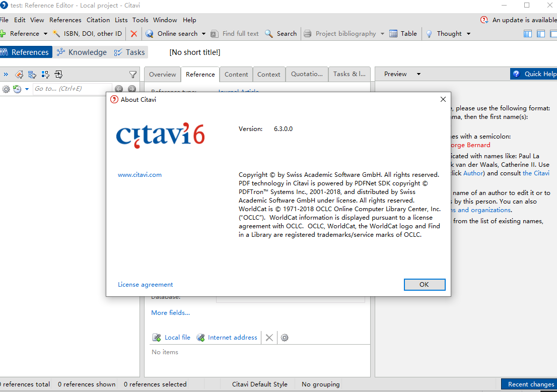Open the Reference button dropdown arrow
Image resolution: width=557 pixels, height=392 pixels.
45,34
